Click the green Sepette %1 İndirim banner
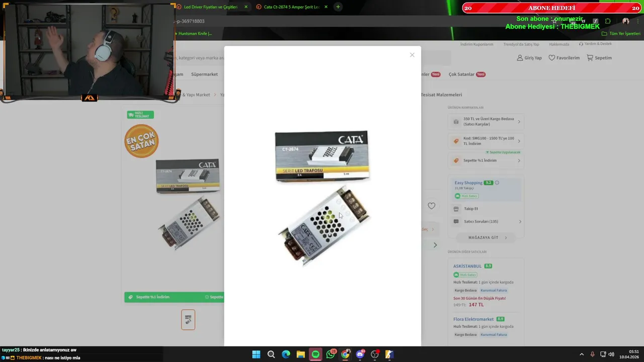Image resolution: width=644 pixels, height=362 pixels. point(174,297)
